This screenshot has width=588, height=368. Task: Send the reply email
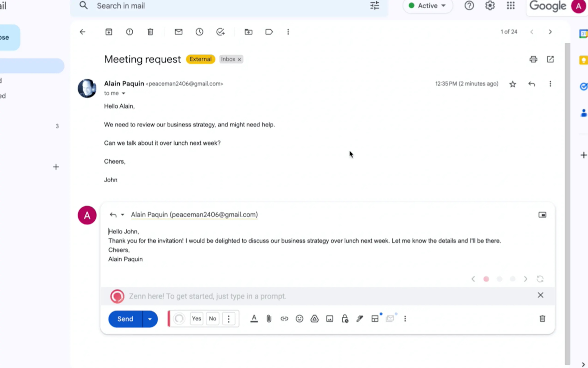125,319
